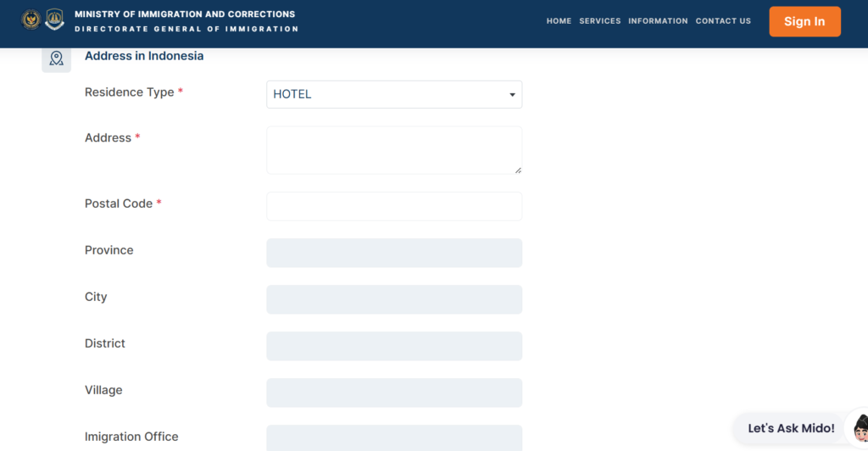Open the CONTACT US page link
Image resolution: width=868 pixels, height=451 pixels.
click(723, 21)
